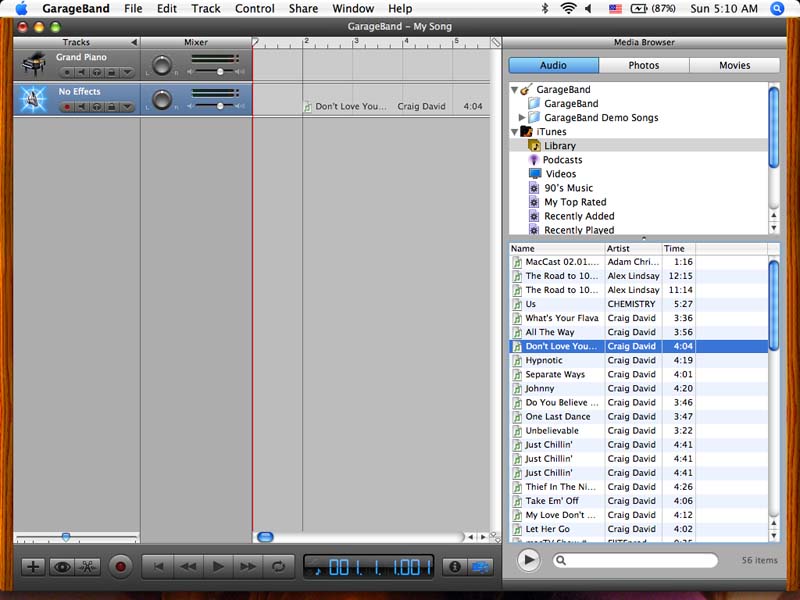Open the Track menu
Viewport: 800px width, 600px height.
tap(206, 9)
